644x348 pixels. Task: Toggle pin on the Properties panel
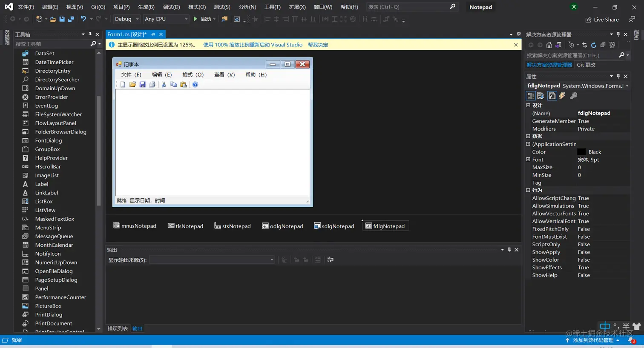(618, 76)
